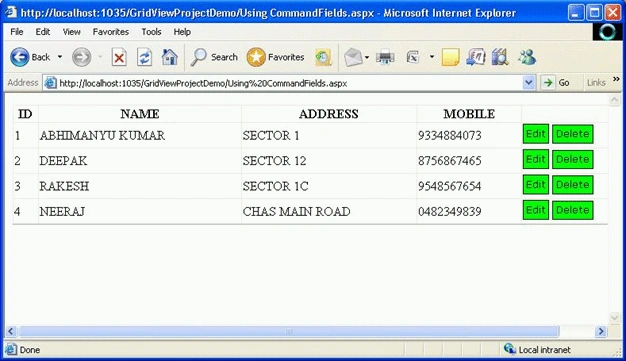626x361 pixels.
Task: Open the View menu
Action: (71, 32)
